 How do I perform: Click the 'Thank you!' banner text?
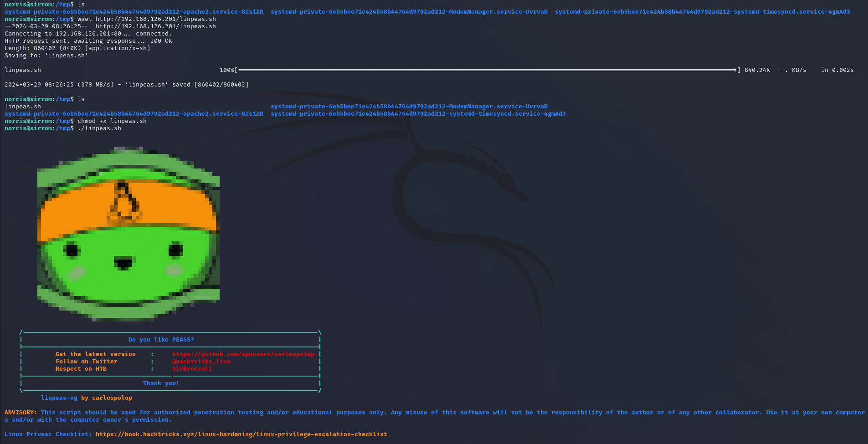click(161, 383)
